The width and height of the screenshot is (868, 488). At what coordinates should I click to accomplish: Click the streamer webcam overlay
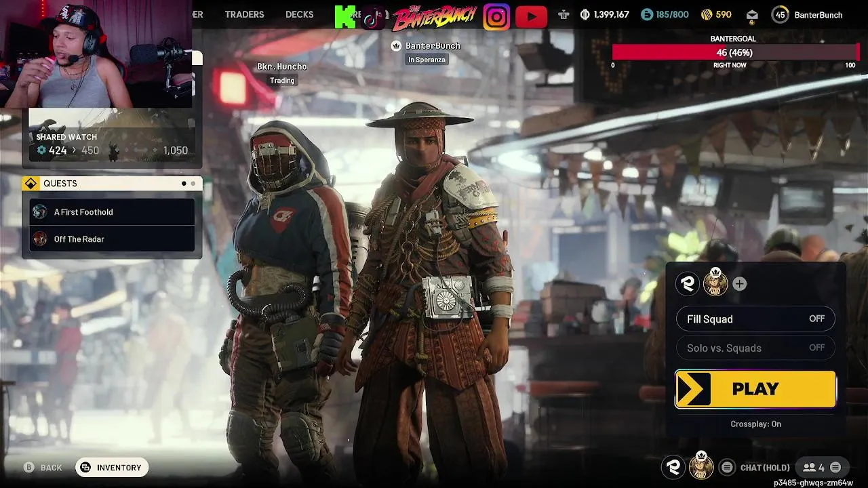coord(96,54)
